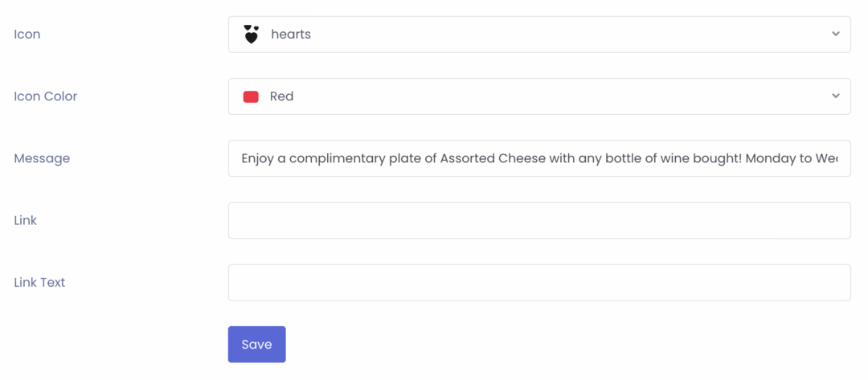Click the black hearts icon glyph
868x380 pixels.
click(x=252, y=35)
